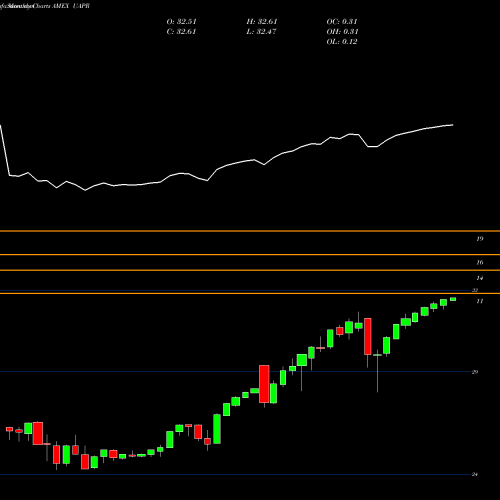The height and width of the screenshot is (500, 500).
Task: Click the price axis label "29"
Action: (475, 372)
